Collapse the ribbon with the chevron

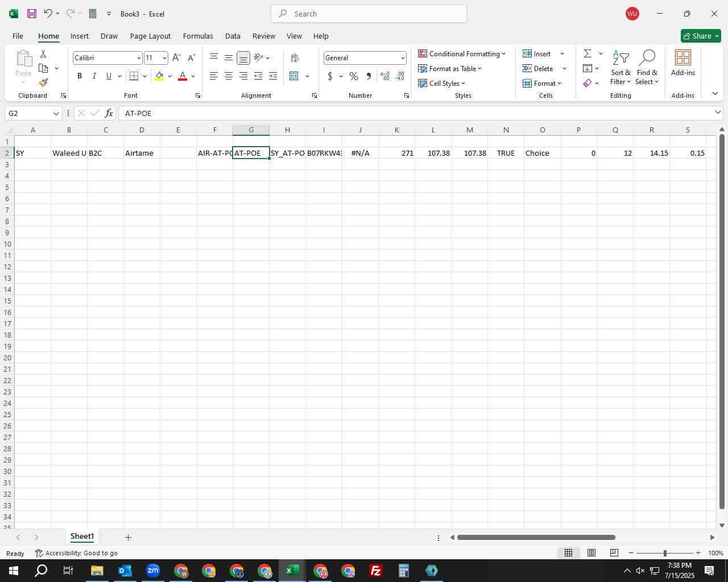[715, 93]
